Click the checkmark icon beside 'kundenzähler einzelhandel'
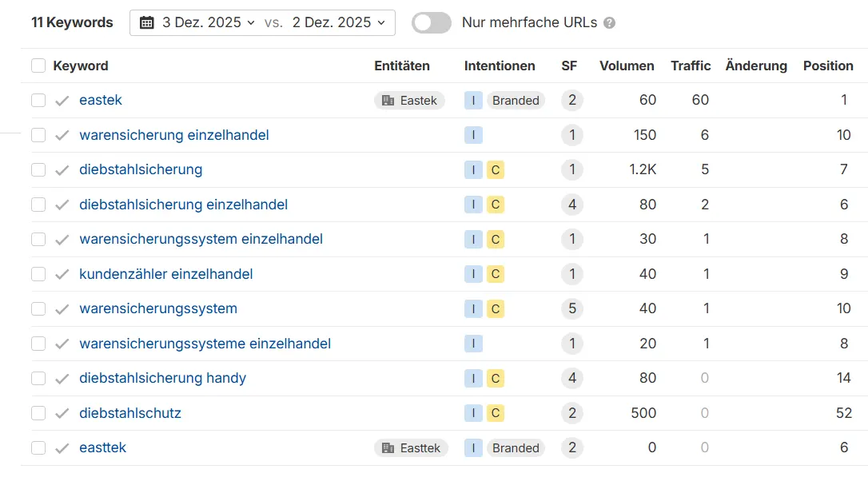The width and height of the screenshot is (868, 485). (61, 274)
